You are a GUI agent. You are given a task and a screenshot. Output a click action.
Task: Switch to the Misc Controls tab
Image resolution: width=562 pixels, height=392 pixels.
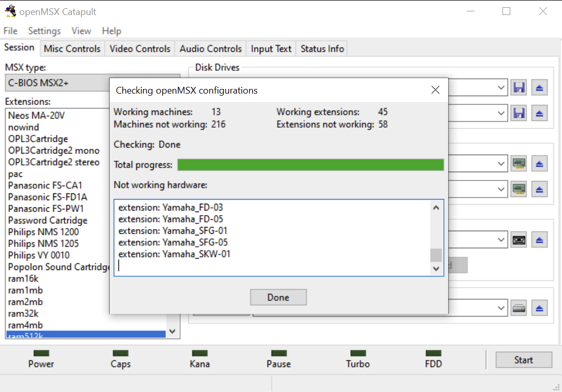click(72, 49)
